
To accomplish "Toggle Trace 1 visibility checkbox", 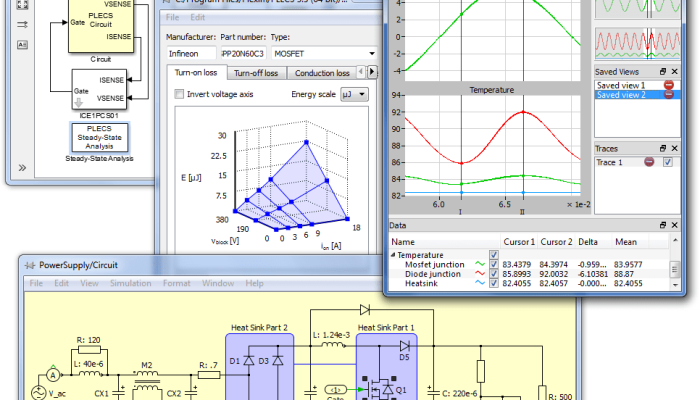I will [668, 162].
